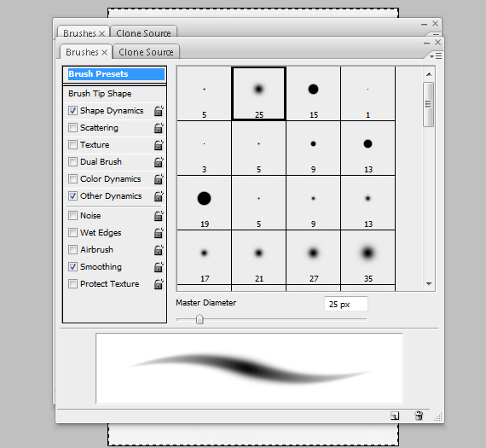Select Brush Presets in the list
This screenshot has height=448, width=486.
(116, 74)
